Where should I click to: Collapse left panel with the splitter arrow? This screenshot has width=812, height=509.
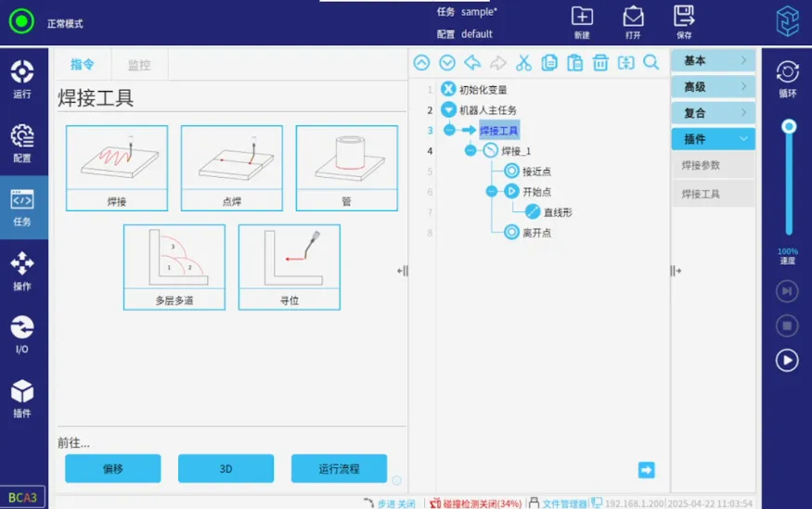pos(403,271)
